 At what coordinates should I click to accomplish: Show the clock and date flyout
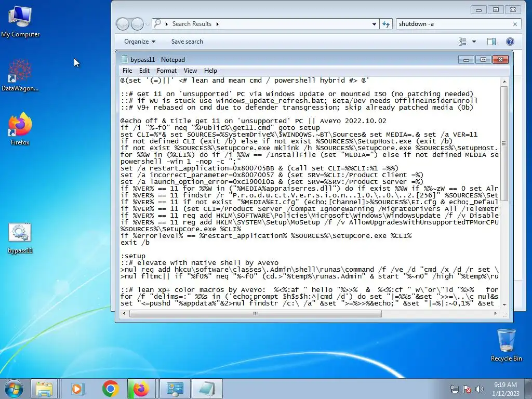click(506, 389)
